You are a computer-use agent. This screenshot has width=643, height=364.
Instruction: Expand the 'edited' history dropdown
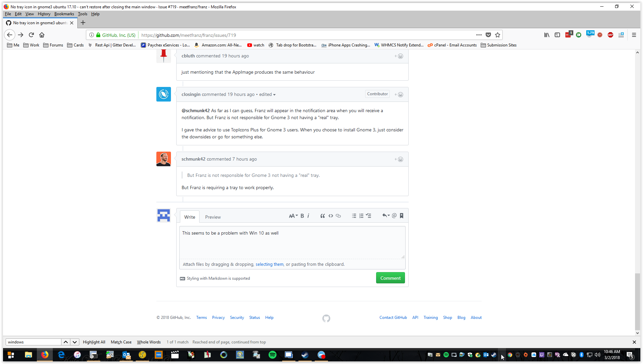coord(267,95)
